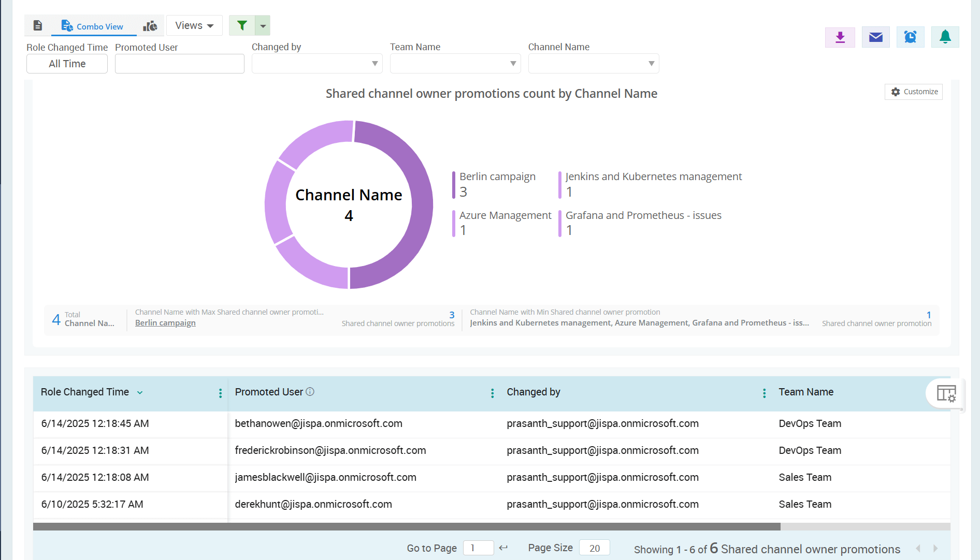Open the chart-only view icon
980x560 pixels.
tap(150, 25)
